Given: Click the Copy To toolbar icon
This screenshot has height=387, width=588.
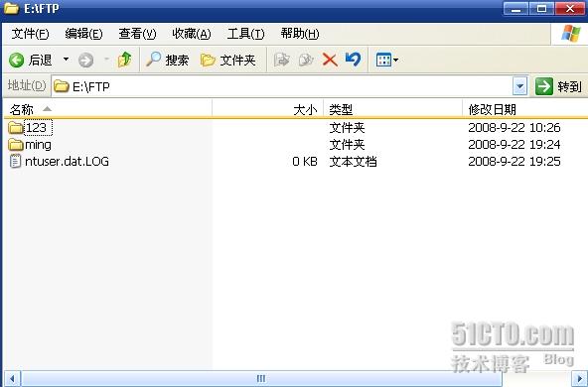Looking at the screenshot, I should click(306, 60).
